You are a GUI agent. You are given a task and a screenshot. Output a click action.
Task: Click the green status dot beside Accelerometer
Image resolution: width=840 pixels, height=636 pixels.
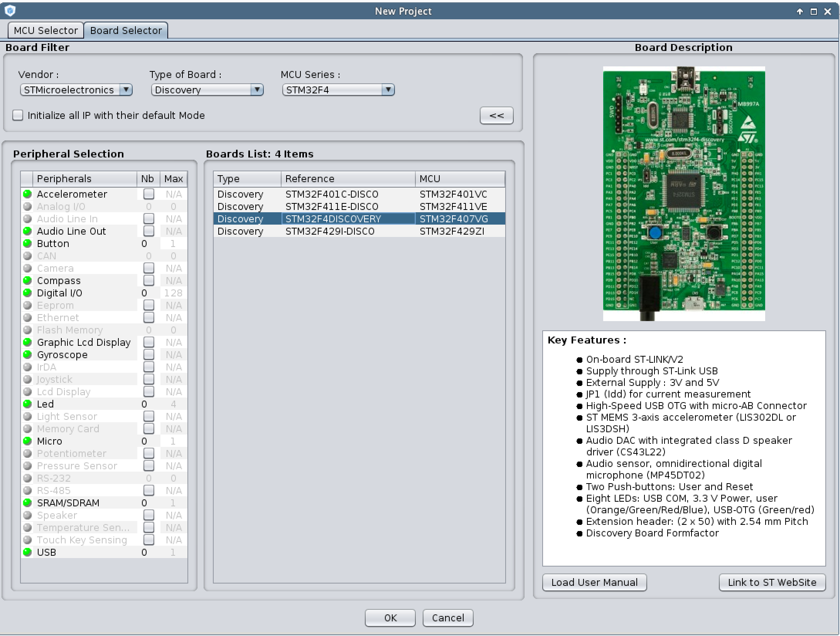click(x=27, y=194)
